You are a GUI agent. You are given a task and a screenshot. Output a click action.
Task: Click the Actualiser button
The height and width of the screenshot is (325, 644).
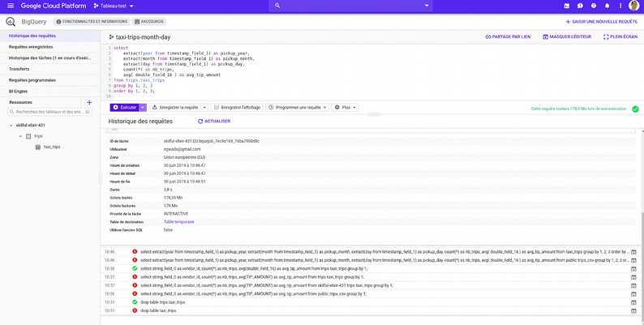[x=214, y=122]
